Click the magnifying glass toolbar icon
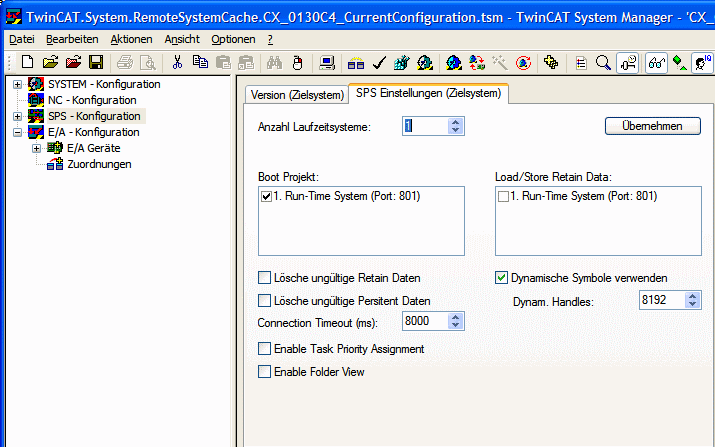This screenshot has height=447, width=715. click(x=603, y=62)
